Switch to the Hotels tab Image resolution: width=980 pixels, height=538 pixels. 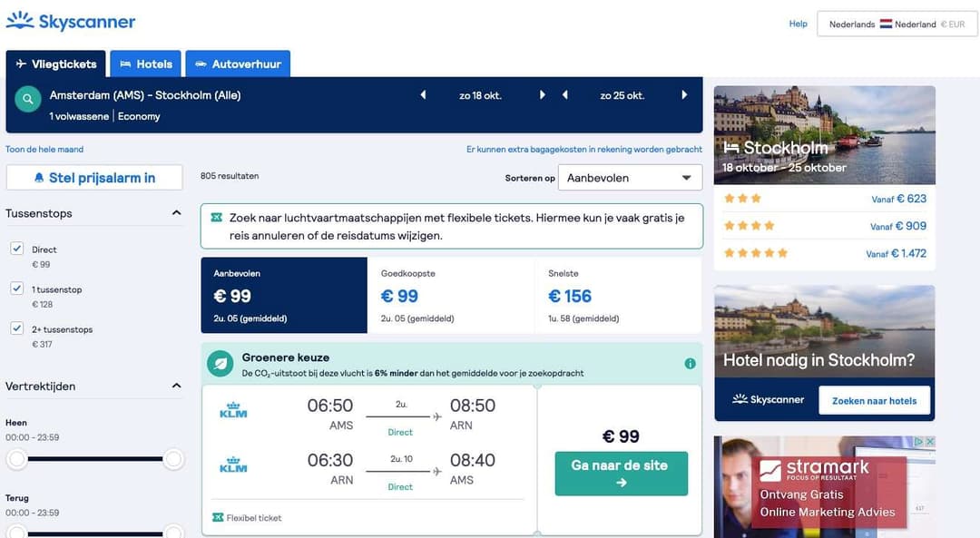[x=145, y=64]
